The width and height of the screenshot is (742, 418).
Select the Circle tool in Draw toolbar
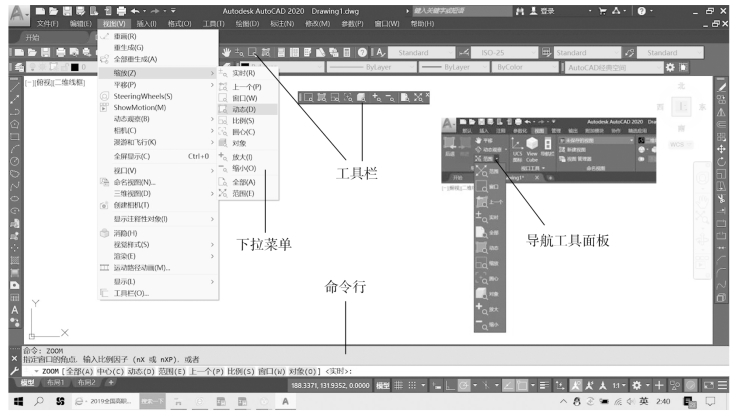[15, 161]
